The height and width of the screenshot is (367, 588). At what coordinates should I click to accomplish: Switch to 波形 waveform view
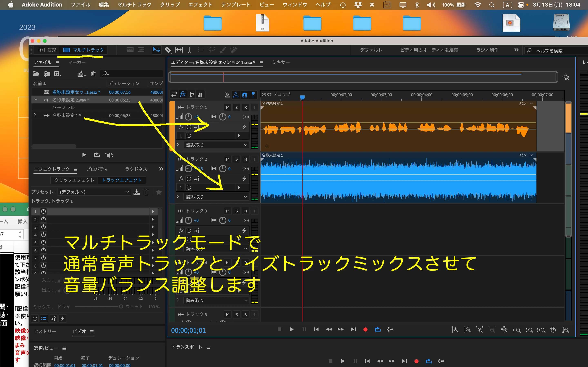point(47,50)
